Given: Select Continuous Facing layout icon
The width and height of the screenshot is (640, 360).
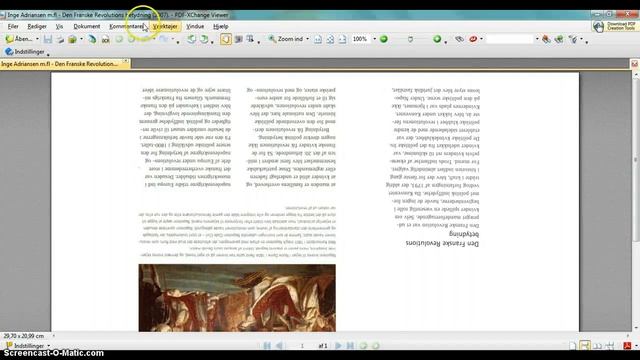Looking at the screenshot, I should pos(610,346).
